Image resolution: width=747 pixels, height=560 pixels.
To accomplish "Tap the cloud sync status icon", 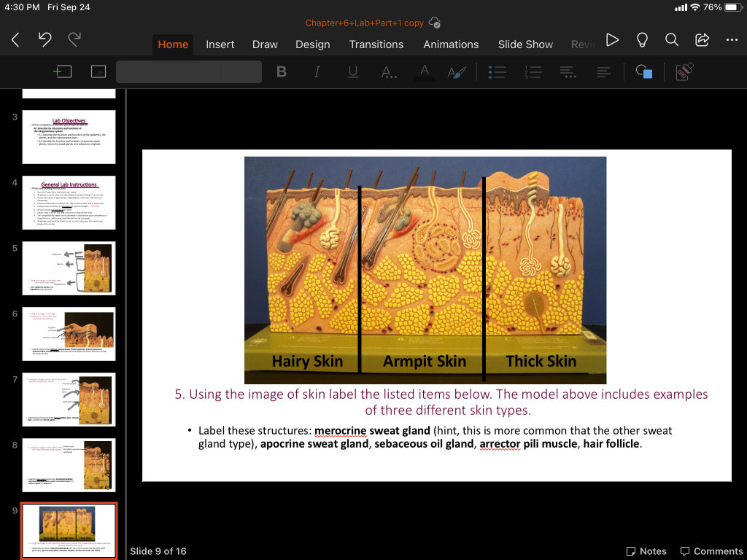I will click(435, 23).
